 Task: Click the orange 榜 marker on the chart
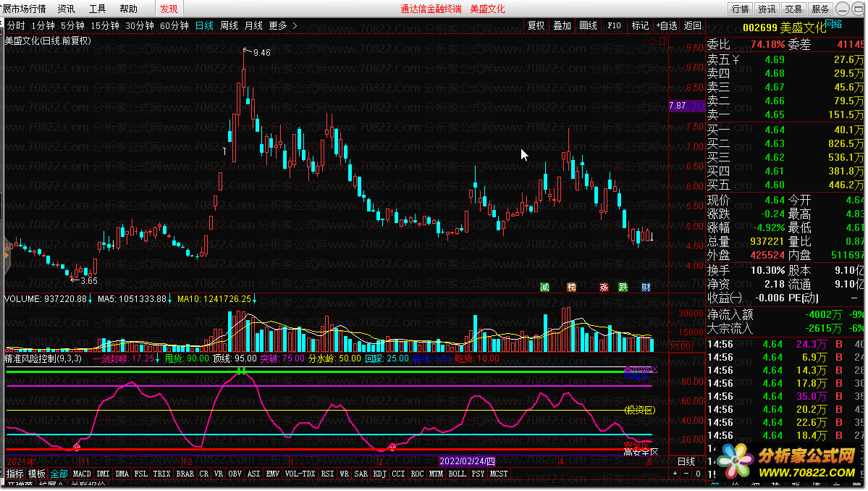pyautogui.click(x=571, y=288)
